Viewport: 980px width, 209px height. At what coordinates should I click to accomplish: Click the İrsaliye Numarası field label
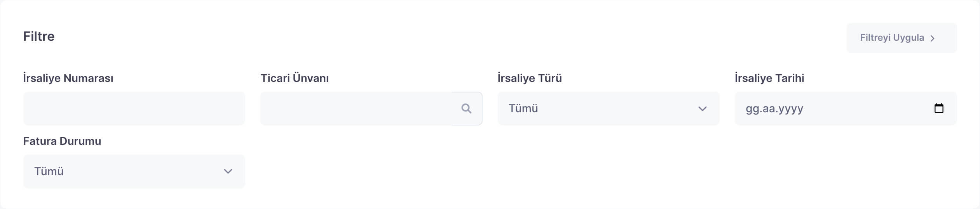[x=68, y=78]
